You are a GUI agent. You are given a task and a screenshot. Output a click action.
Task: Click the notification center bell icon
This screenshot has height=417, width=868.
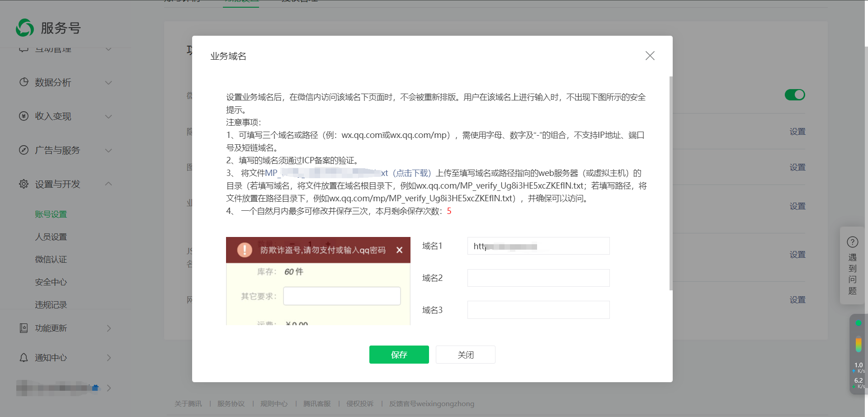[x=24, y=358]
